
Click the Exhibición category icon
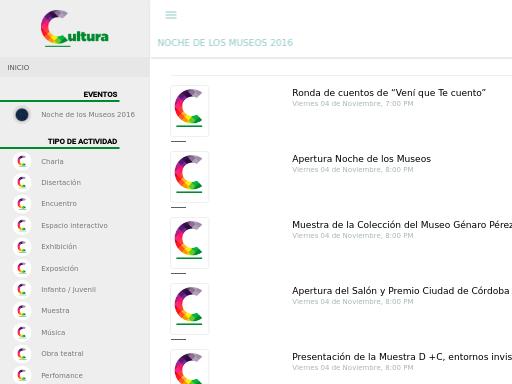click(x=22, y=247)
